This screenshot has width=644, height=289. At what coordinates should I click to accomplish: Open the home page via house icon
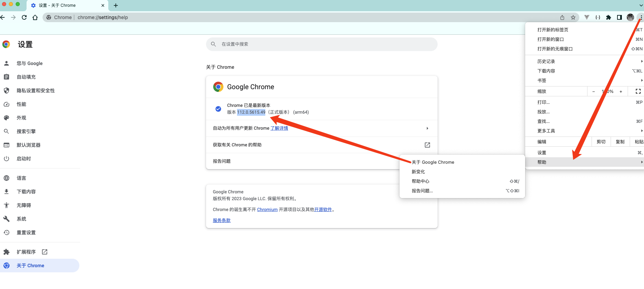click(x=35, y=17)
